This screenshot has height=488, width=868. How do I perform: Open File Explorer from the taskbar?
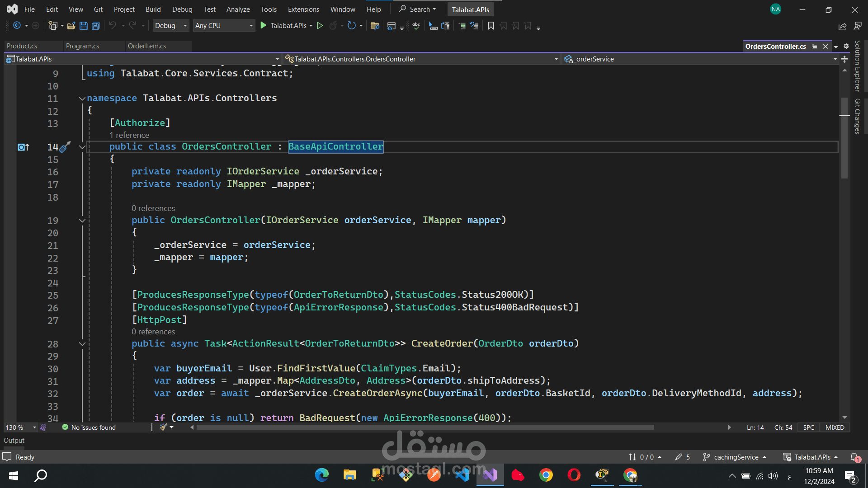[349, 475]
